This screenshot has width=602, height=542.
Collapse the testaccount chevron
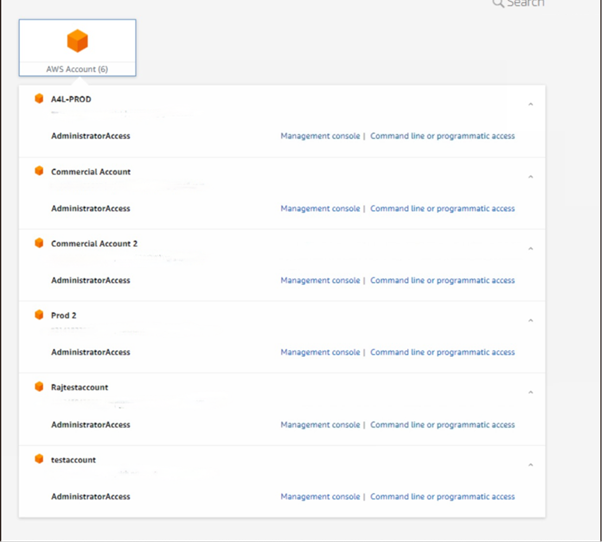click(x=531, y=465)
